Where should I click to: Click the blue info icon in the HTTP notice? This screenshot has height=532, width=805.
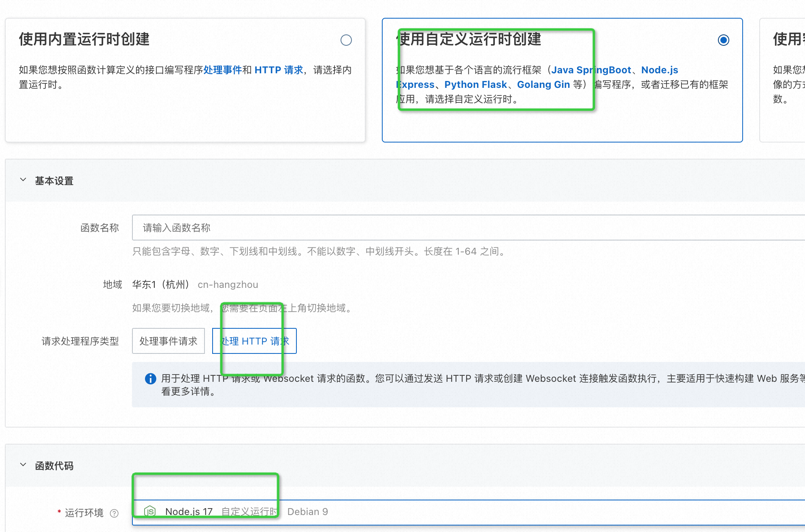(x=150, y=379)
